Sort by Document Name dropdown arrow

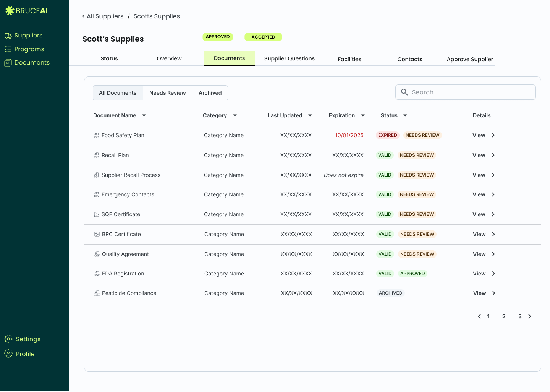point(144,116)
